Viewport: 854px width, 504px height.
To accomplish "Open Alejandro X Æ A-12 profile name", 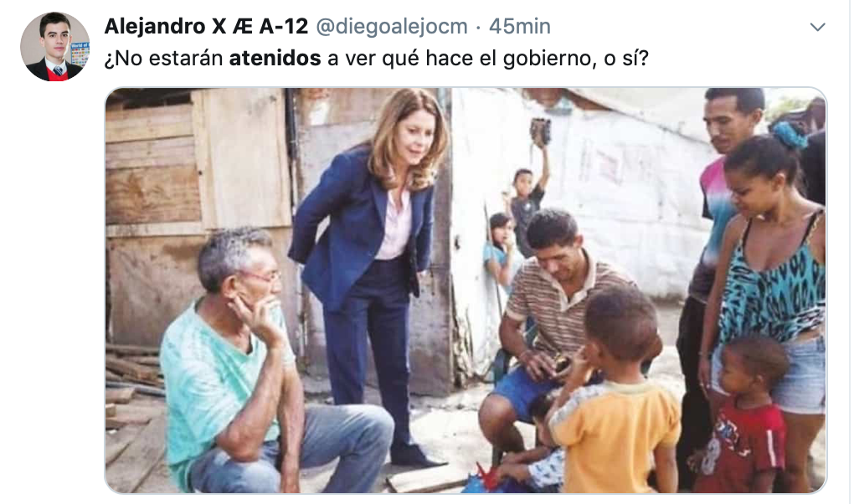I will click(x=207, y=26).
